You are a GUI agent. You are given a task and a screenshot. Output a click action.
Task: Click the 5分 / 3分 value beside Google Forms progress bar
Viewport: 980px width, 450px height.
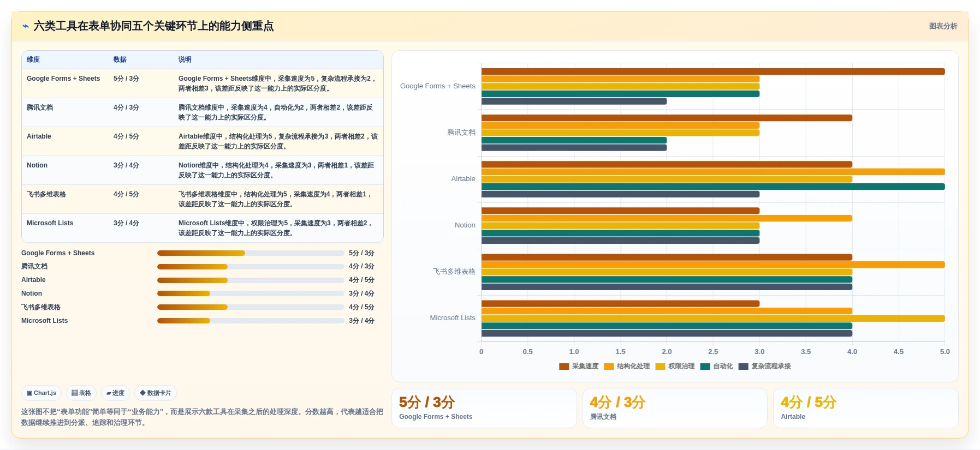(x=361, y=253)
